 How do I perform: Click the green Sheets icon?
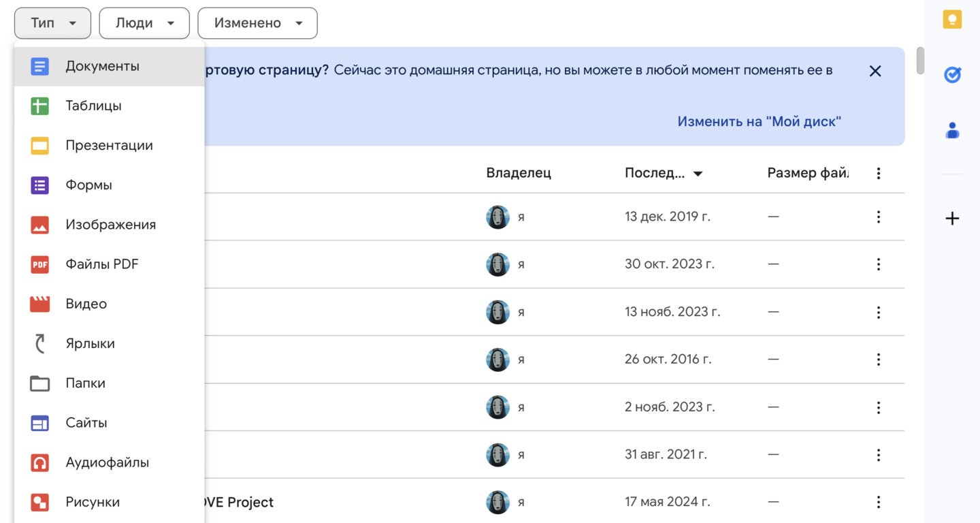(40, 106)
